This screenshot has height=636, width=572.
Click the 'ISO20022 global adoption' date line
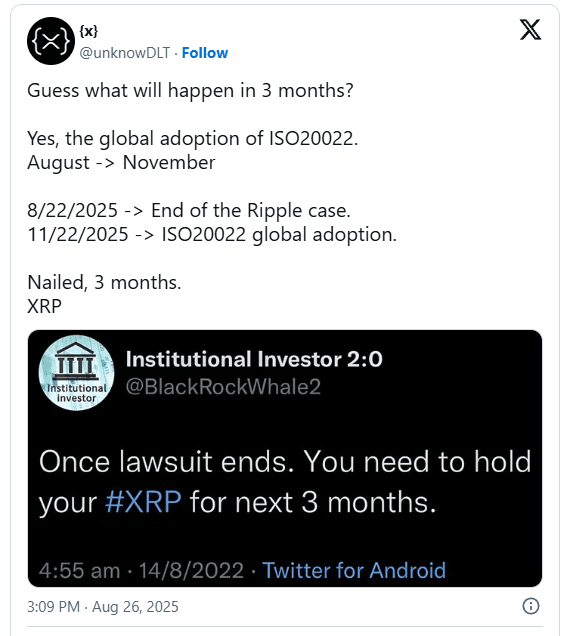pyautogui.click(x=212, y=234)
